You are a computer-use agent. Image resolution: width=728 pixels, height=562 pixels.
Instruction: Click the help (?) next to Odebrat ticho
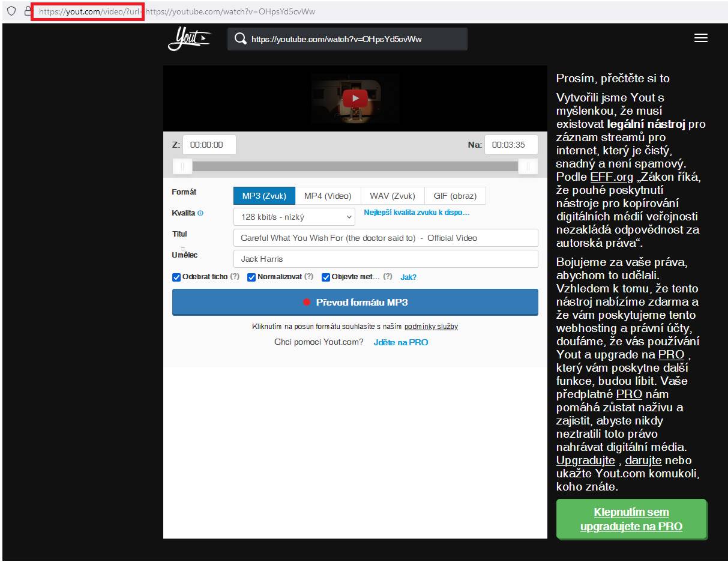[235, 277]
